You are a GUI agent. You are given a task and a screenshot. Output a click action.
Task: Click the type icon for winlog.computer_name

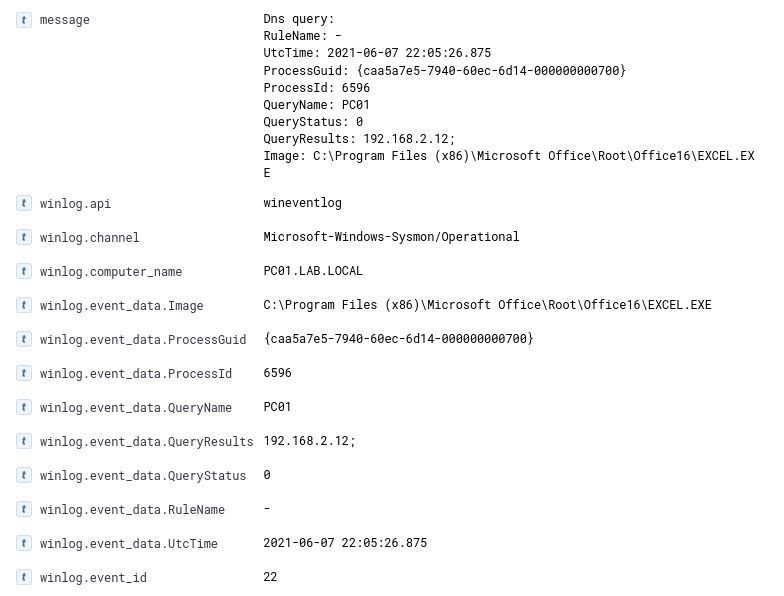tap(24, 271)
